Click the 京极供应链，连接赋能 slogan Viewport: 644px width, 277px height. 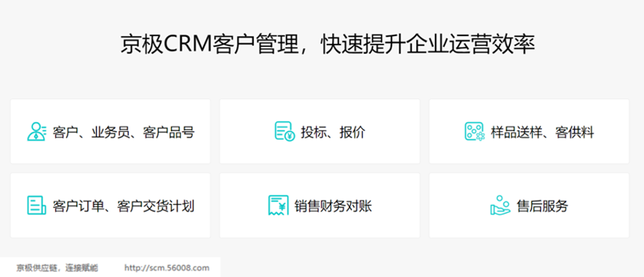(57, 268)
